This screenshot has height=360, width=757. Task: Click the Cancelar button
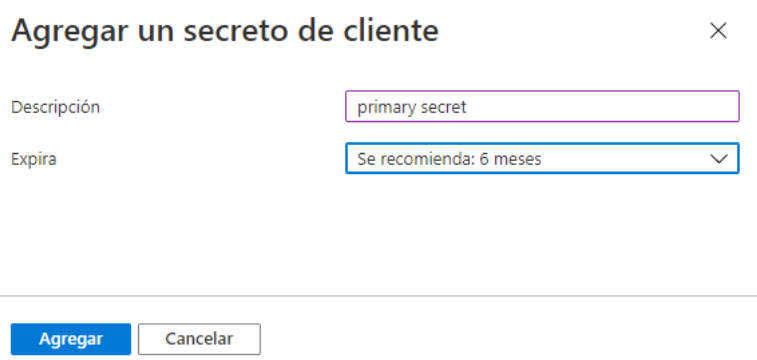[199, 339]
